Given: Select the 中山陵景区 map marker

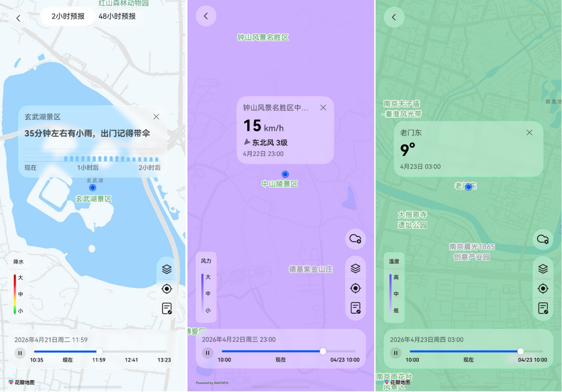Looking at the screenshot, I should coord(285,174).
